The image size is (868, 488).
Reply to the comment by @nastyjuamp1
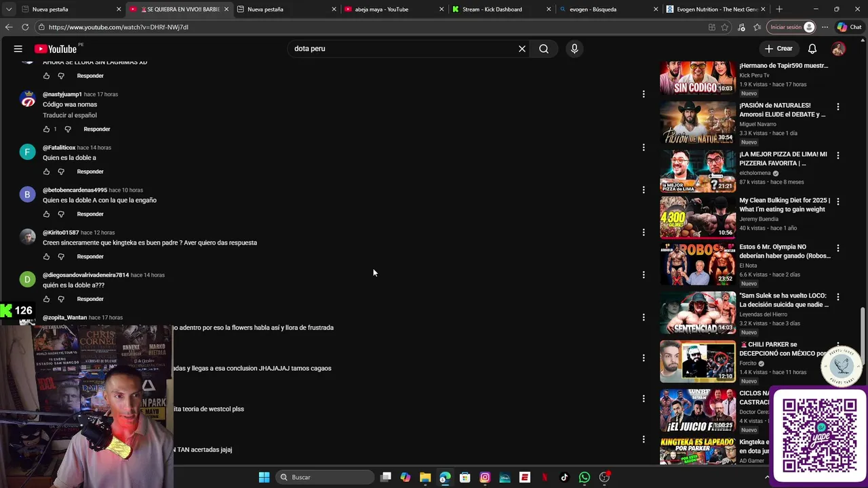(x=97, y=129)
